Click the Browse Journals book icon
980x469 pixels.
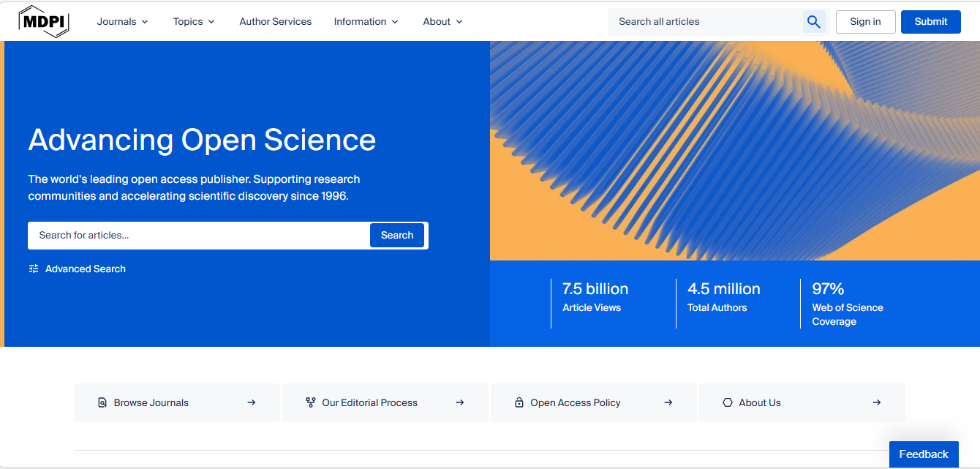102,402
